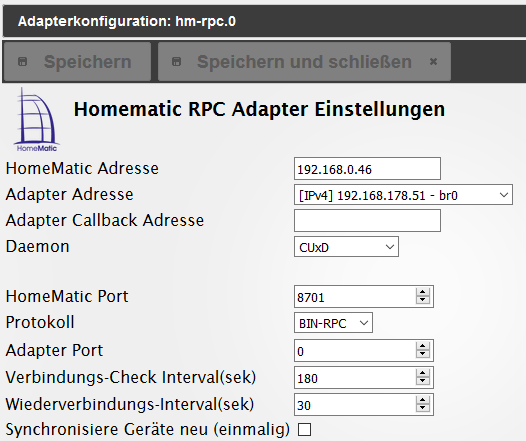
Task: Click the Adapter Callback Adresse field
Action: click(x=367, y=221)
